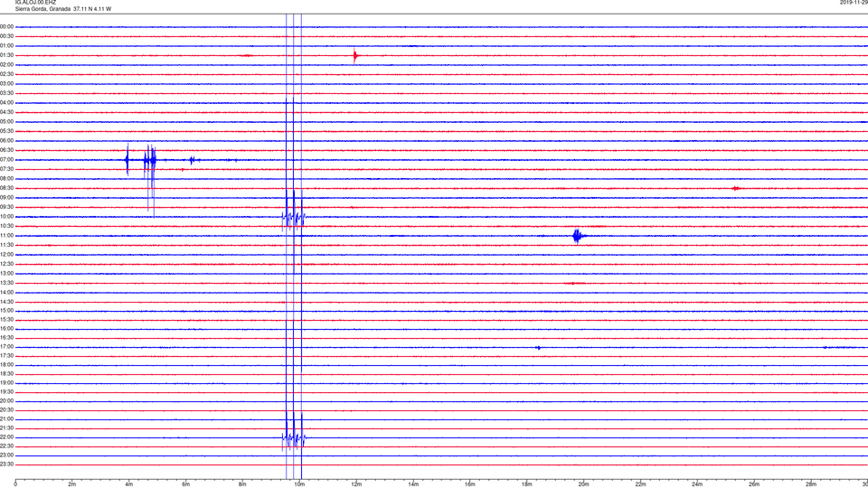
Task: Select the 16:30 trace time label
Action: 6,337
